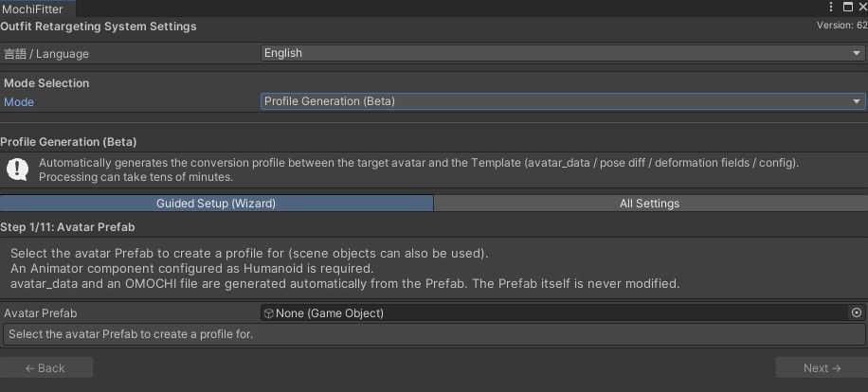Switch to the All Settings tab
This screenshot has height=392, width=868.
(x=650, y=203)
